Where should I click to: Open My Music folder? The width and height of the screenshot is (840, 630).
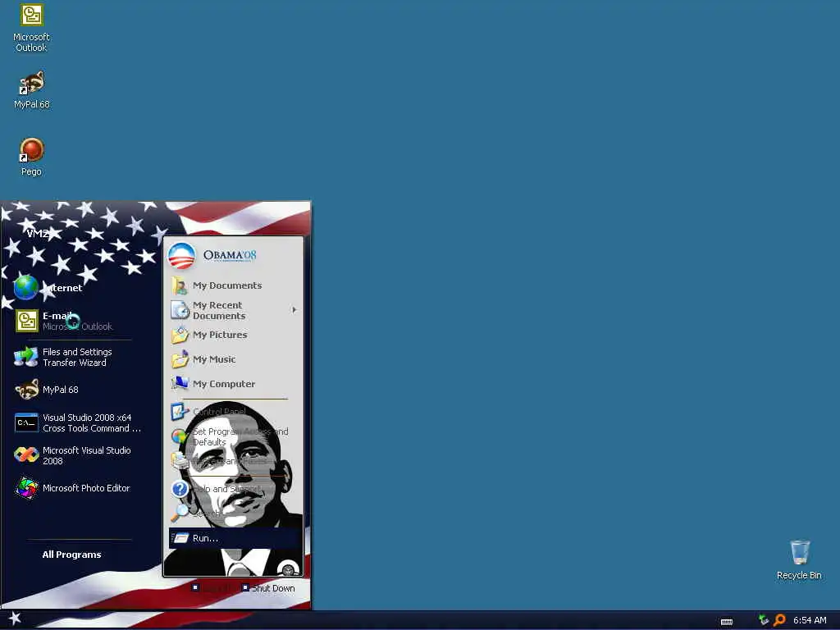point(203,359)
